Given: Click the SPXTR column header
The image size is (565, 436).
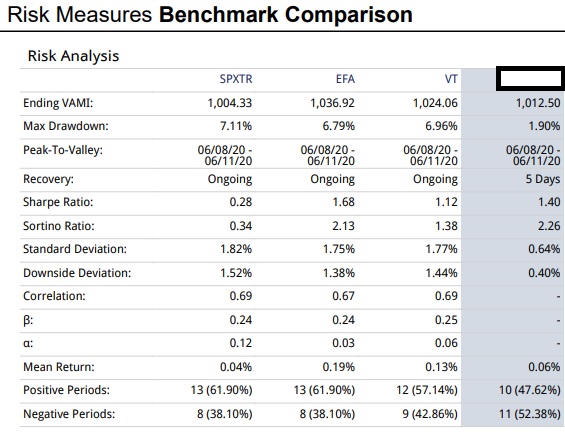Looking at the screenshot, I should [236, 79].
